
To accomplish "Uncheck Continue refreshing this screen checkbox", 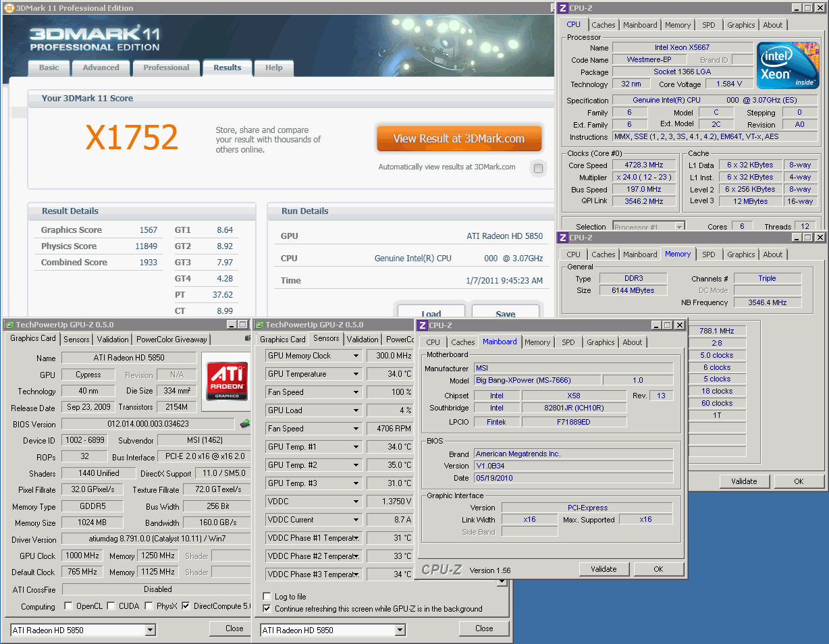I will 267,609.
